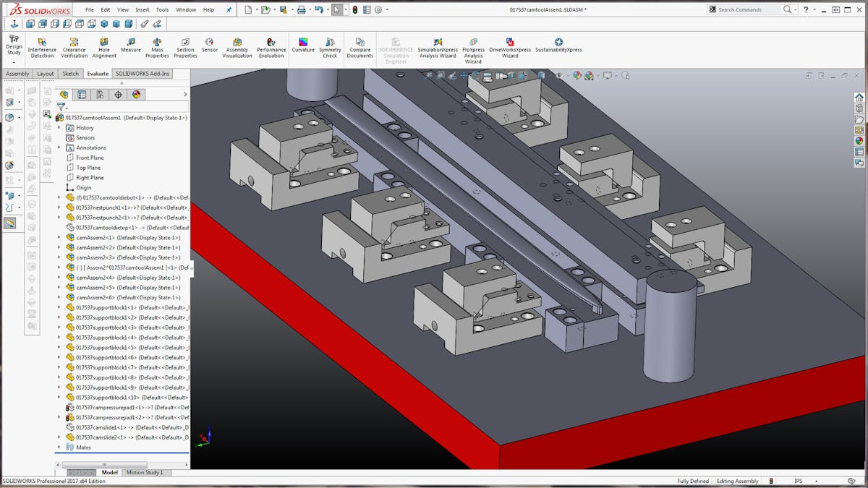The width and height of the screenshot is (868, 488).
Task: Open the Design Study dropdown
Action: [14, 62]
